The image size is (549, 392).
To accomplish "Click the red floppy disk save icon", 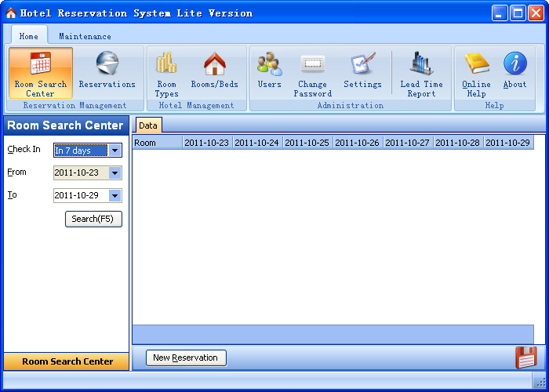I will pyautogui.click(x=526, y=358).
